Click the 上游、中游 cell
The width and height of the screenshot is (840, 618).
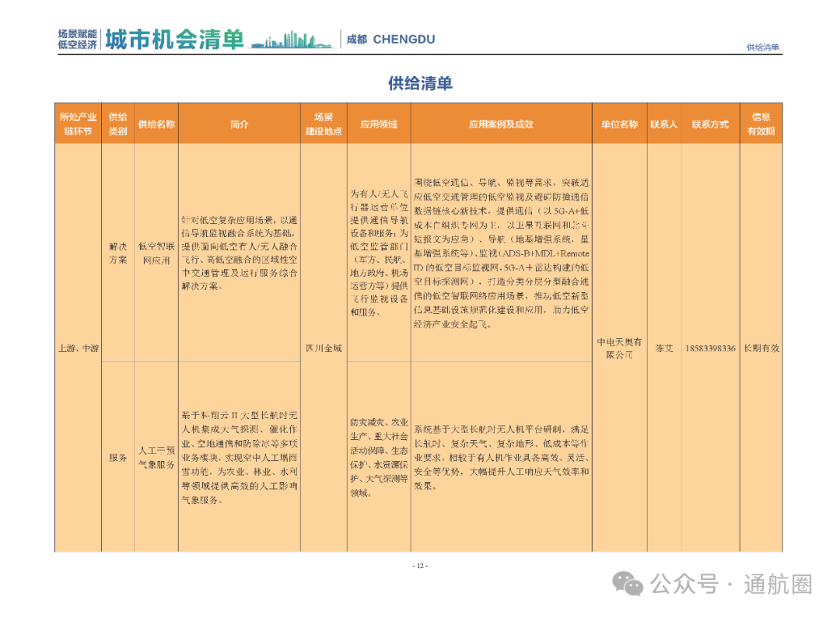click(x=79, y=348)
